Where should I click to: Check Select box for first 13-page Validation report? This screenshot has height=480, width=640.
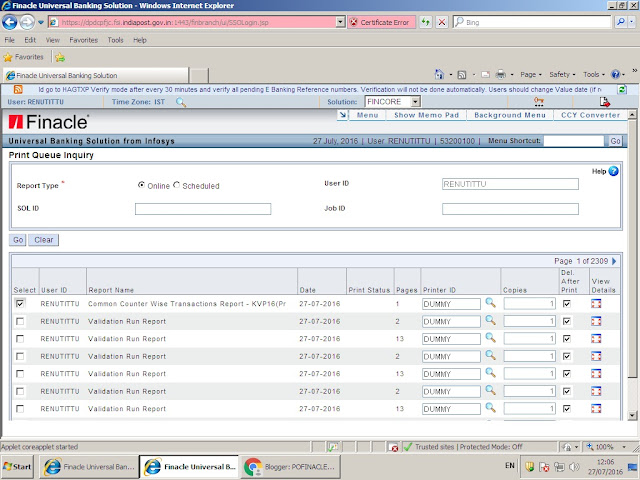(20, 339)
